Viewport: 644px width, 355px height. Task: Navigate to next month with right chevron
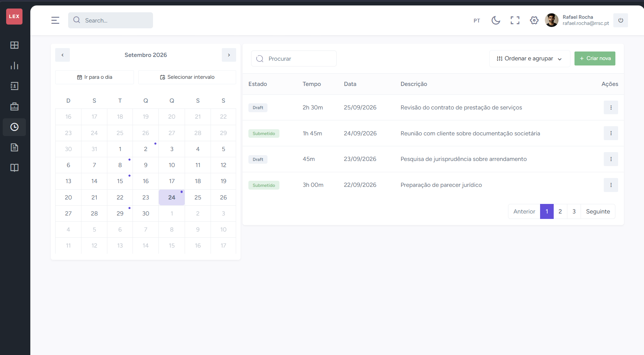tap(229, 55)
